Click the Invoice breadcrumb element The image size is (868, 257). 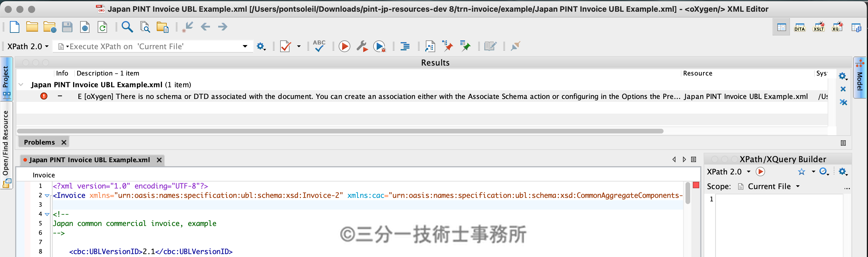point(44,175)
